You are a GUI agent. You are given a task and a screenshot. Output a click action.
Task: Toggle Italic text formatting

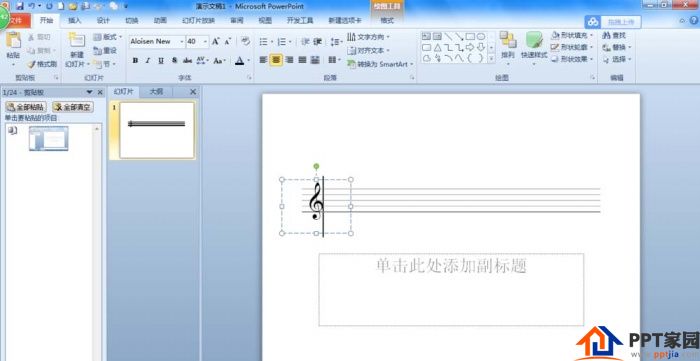coord(148,60)
